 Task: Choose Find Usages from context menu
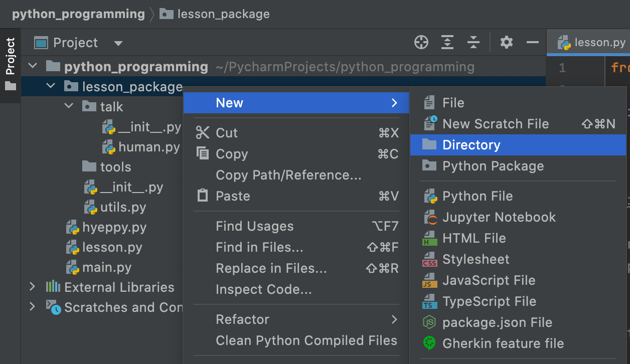point(296,226)
